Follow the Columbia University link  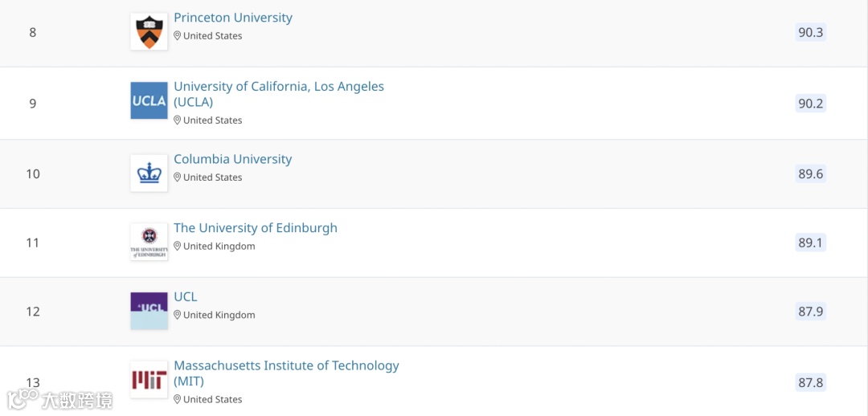[232, 159]
